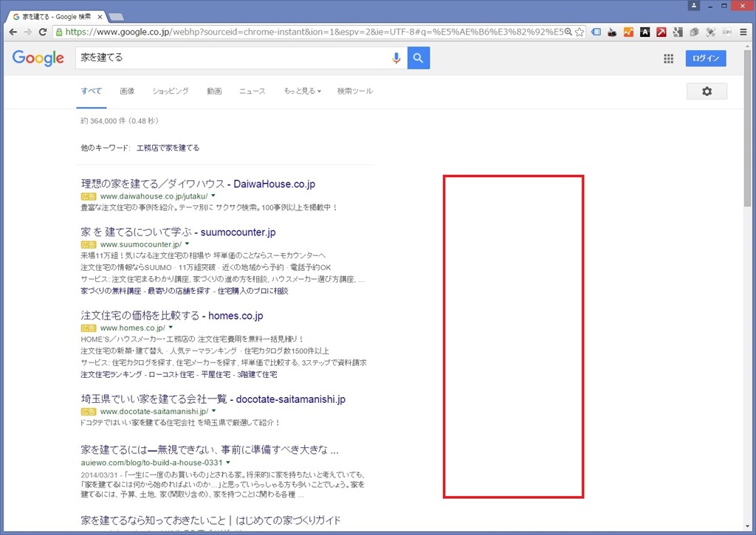Switch to the 画像 tab

127,92
